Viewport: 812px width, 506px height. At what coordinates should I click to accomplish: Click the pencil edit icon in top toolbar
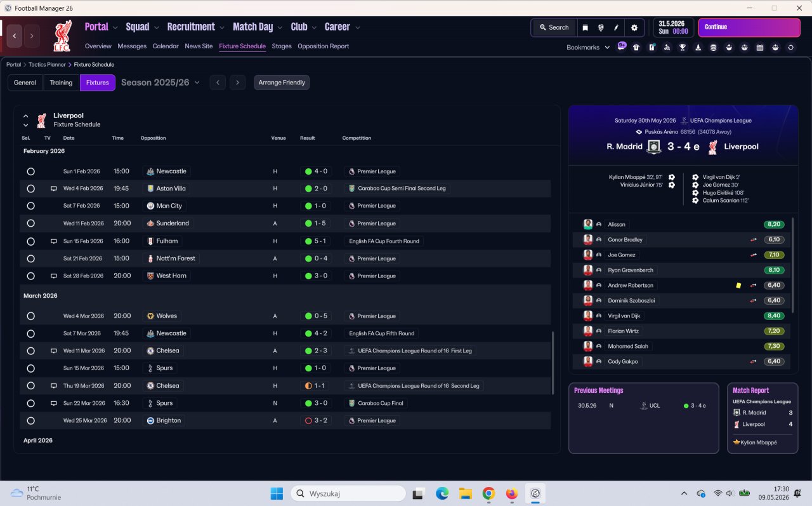tap(616, 27)
